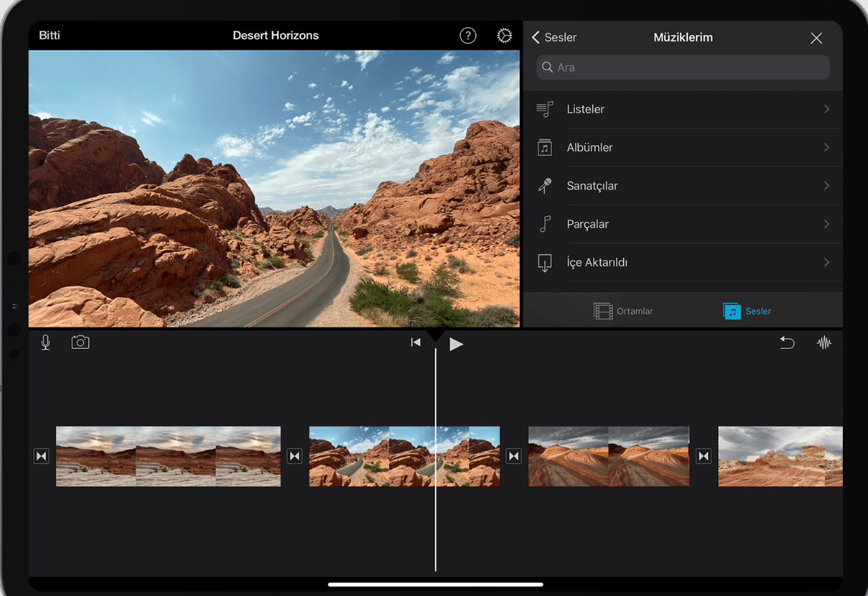Click the Parçalar music note icon
The width and height of the screenshot is (868, 596).
pyautogui.click(x=545, y=224)
